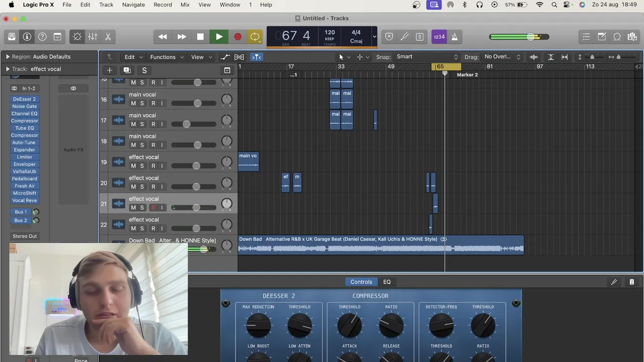Click the waveform zoom button
This screenshot has width=644, height=362.
[534, 57]
